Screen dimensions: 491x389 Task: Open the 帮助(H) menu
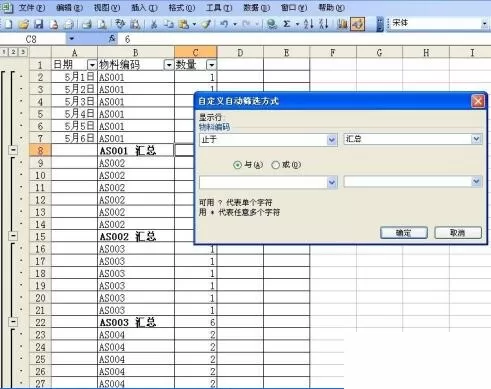[x=331, y=7]
